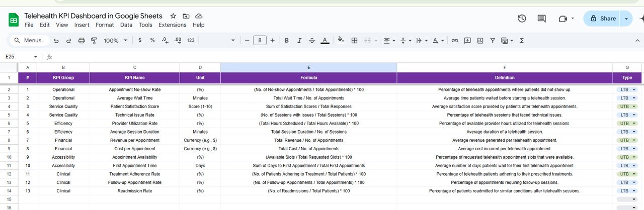Toggle italic formatting

pos(299,40)
